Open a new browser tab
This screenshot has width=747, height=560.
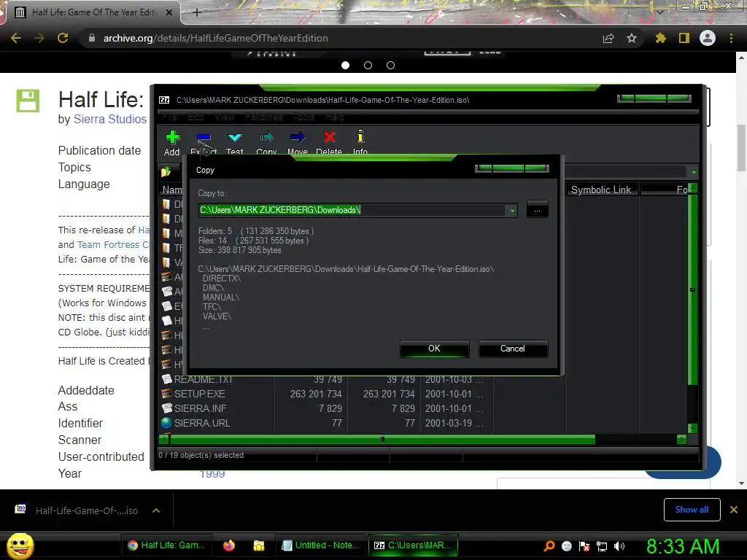[x=197, y=12]
